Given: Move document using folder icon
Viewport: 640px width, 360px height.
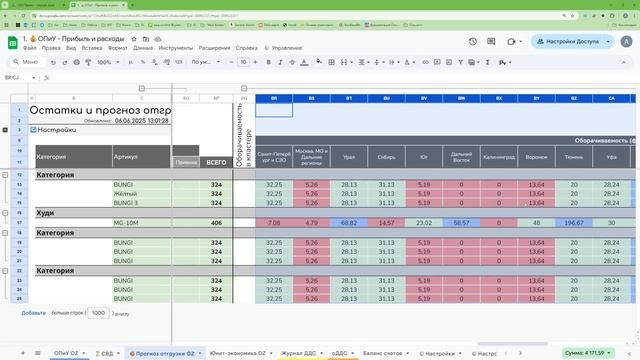Looking at the screenshot, I should point(146,39).
